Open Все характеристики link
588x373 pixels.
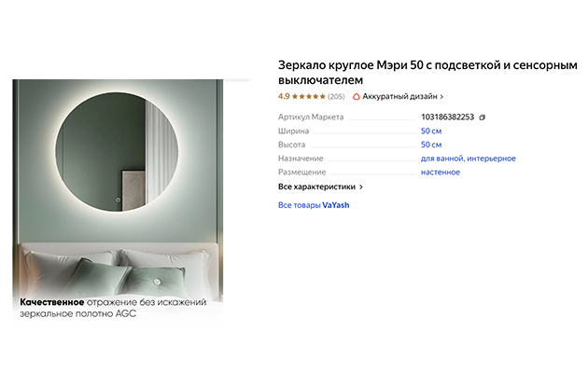(316, 186)
